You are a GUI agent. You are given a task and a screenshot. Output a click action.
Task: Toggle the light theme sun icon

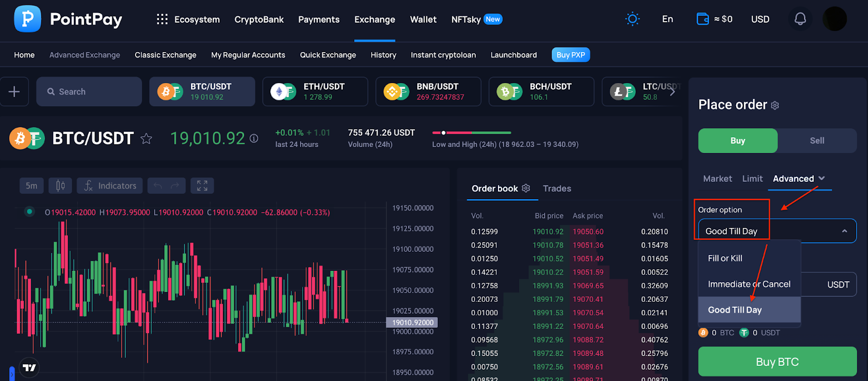tap(633, 19)
